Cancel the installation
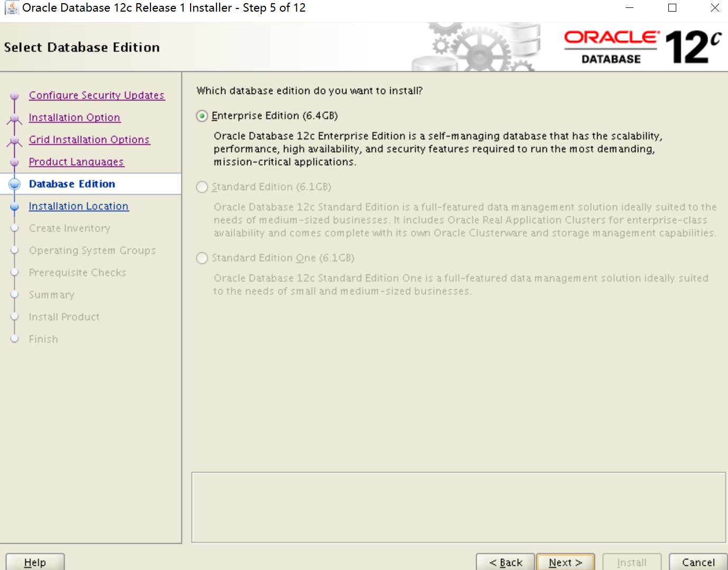This screenshot has width=728, height=570. point(698,562)
